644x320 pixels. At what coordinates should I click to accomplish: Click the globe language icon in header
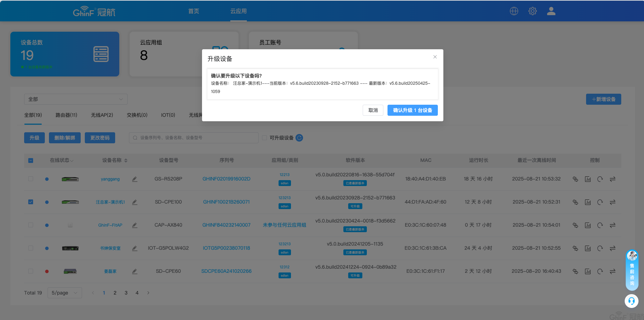pos(514,11)
